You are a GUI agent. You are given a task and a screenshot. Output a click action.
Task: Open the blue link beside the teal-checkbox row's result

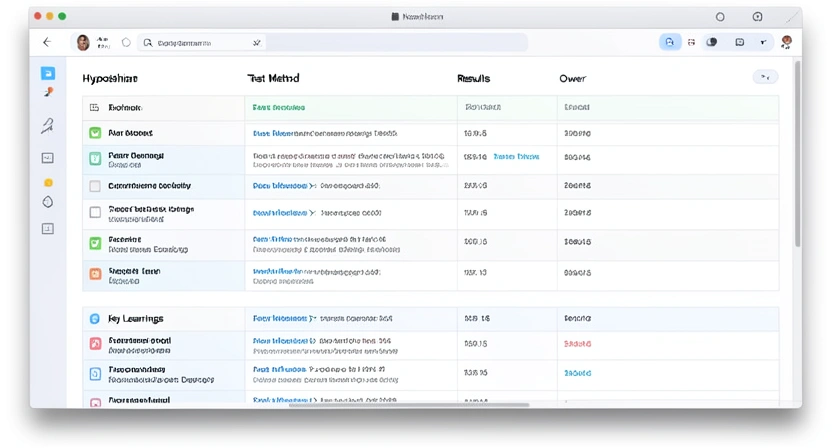516,157
